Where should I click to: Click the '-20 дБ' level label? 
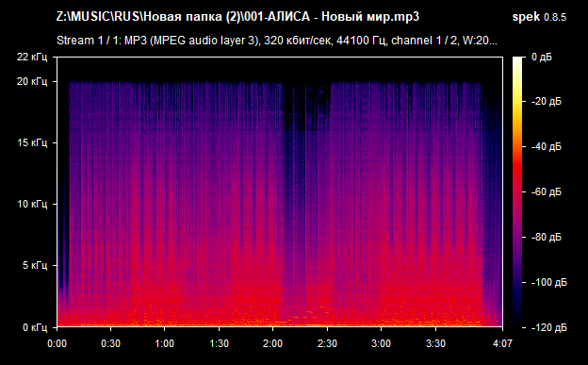[x=547, y=102]
